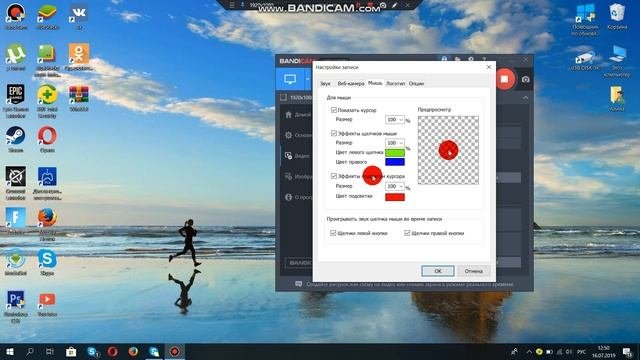
Task: Open the click effects size dropdown
Action: (x=395, y=143)
